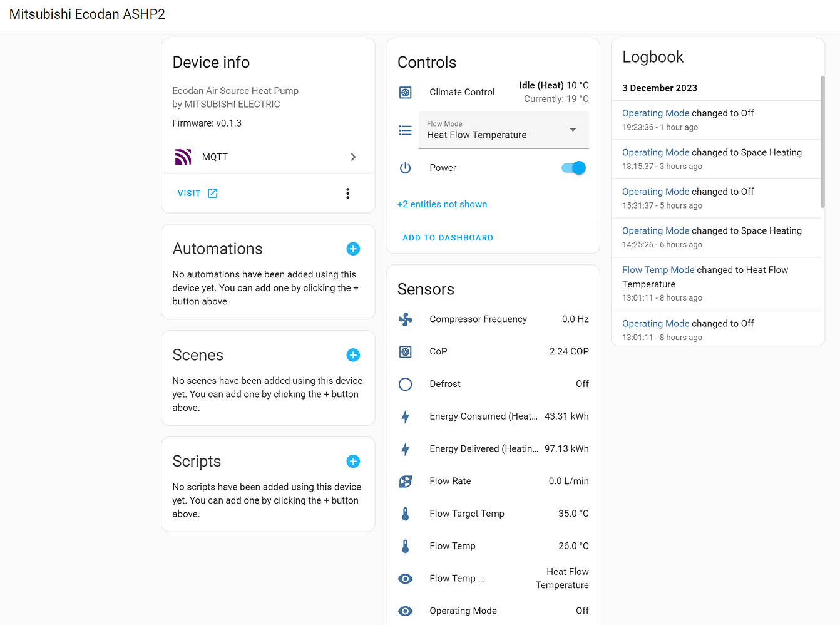Open the Flow Mode dropdown

[x=503, y=130]
